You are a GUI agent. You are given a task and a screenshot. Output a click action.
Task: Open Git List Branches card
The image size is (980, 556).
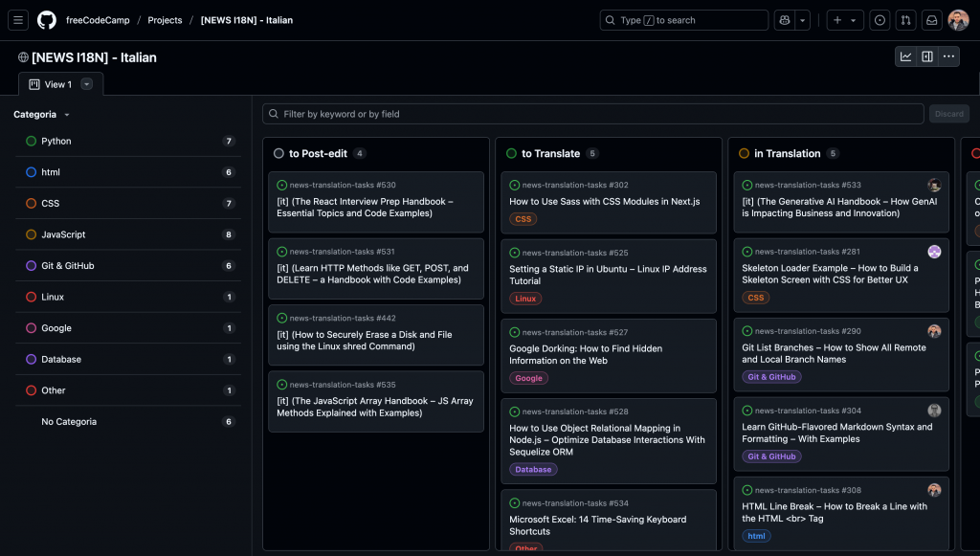[841, 355]
